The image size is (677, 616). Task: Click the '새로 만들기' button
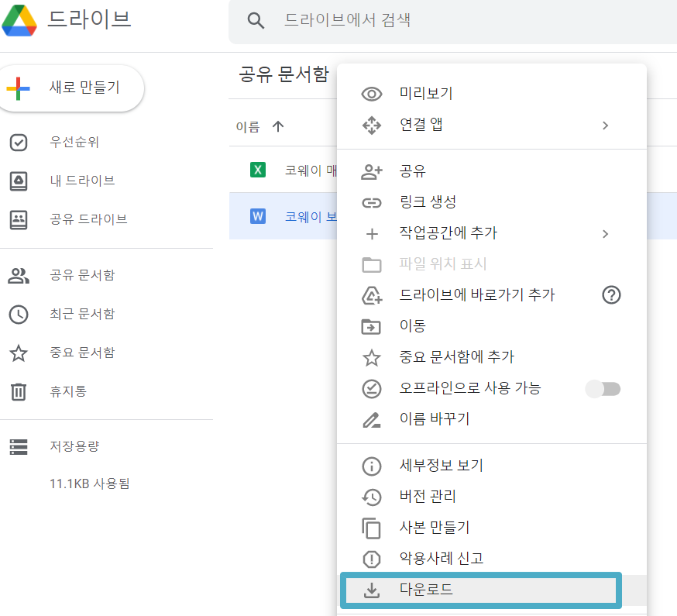point(70,88)
